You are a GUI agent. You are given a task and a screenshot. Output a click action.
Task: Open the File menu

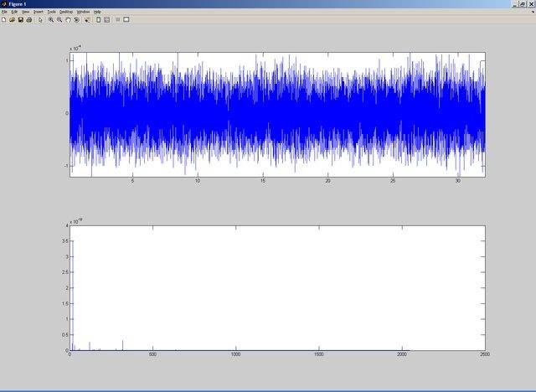click(x=4, y=12)
